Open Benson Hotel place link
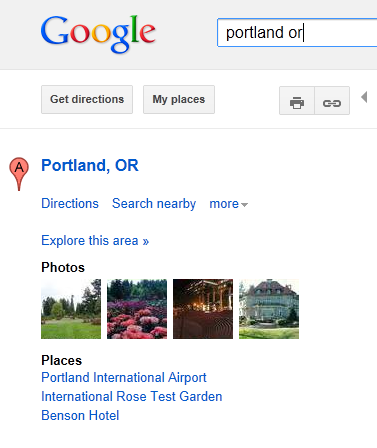This screenshot has height=448, width=377. [80, 416]
